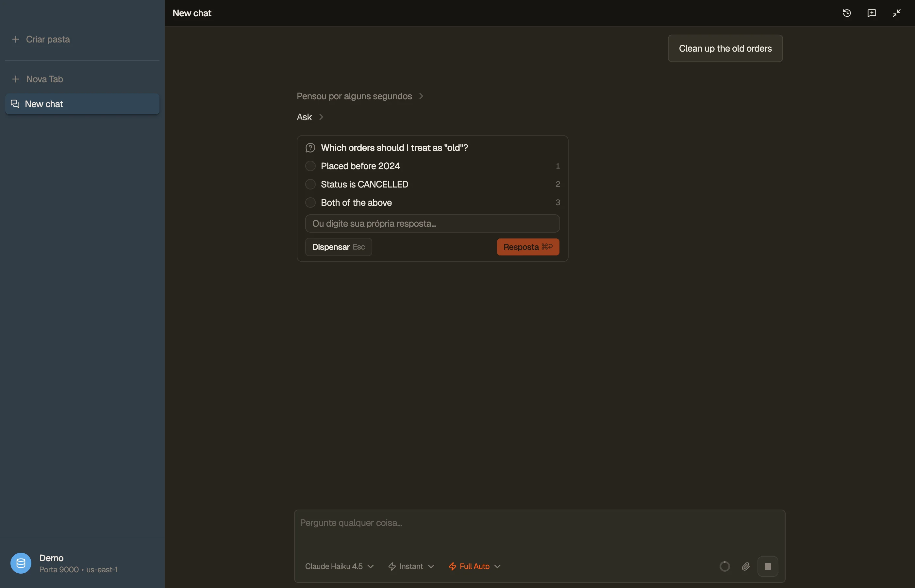The width and height of the screenshot is (915, 588).
Task: Select the New chat tab in sidebar
Action: point(82,104)
